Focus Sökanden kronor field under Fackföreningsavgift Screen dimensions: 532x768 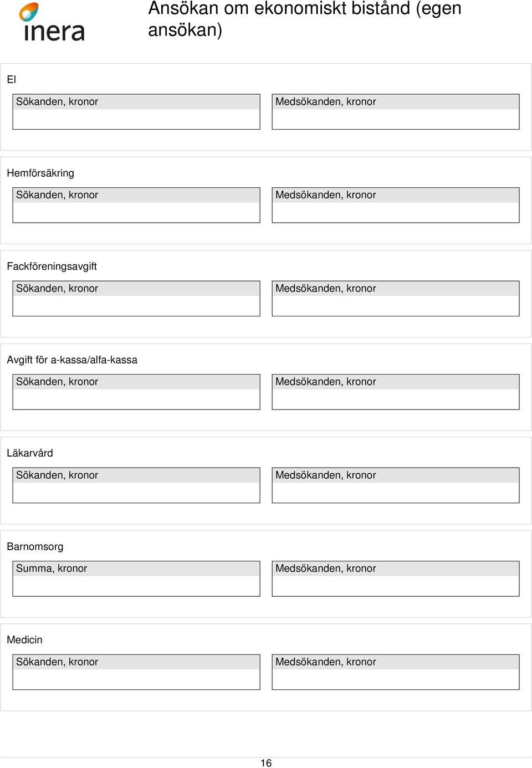[136, 299]
